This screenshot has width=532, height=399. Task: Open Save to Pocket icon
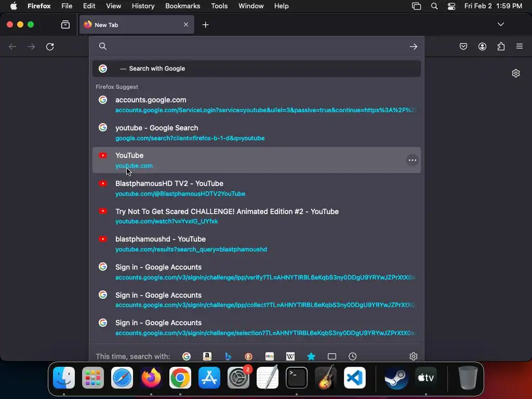[463, 46]
